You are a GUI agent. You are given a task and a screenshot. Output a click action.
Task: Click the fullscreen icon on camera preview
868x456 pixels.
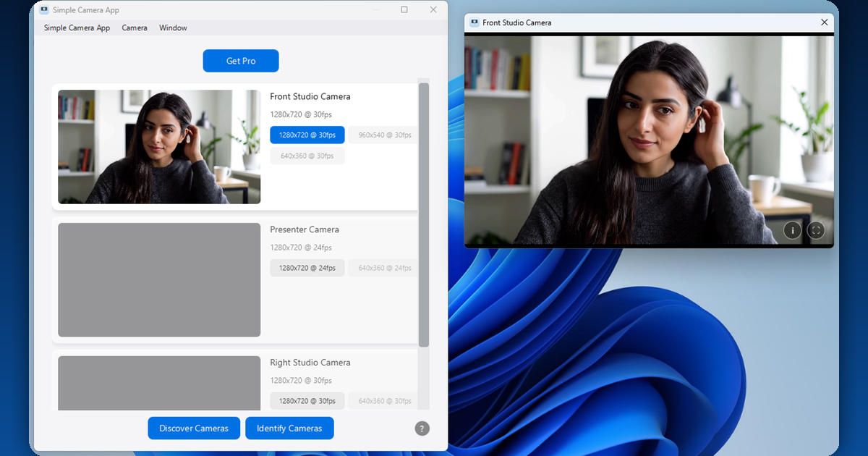tap(816, 230)
